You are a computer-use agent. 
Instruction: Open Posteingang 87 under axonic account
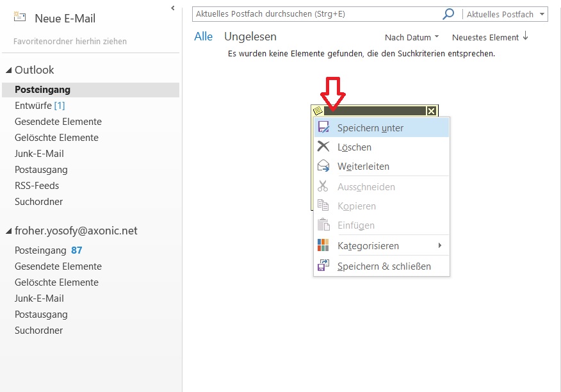[90, 250]
